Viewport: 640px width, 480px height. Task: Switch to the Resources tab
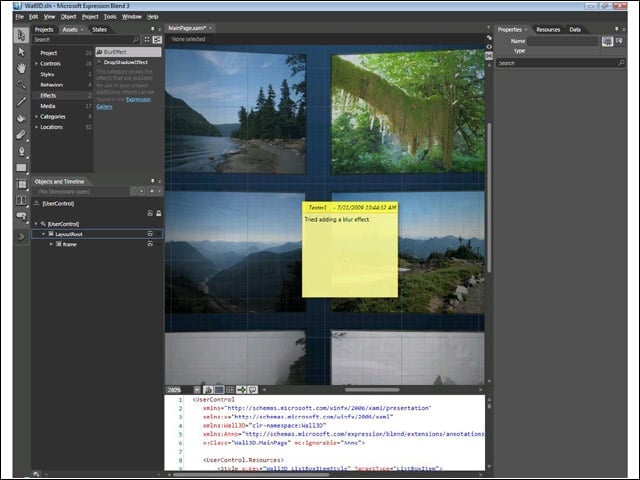(548, 29)
